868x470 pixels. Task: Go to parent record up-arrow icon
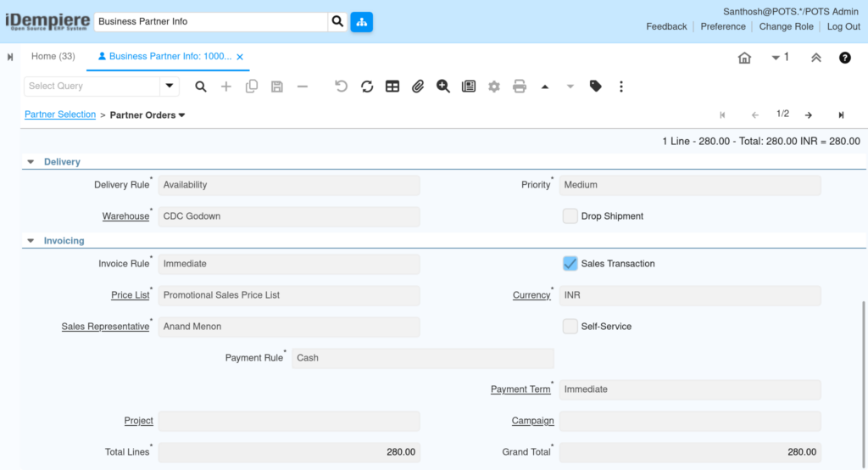(545, 87)
